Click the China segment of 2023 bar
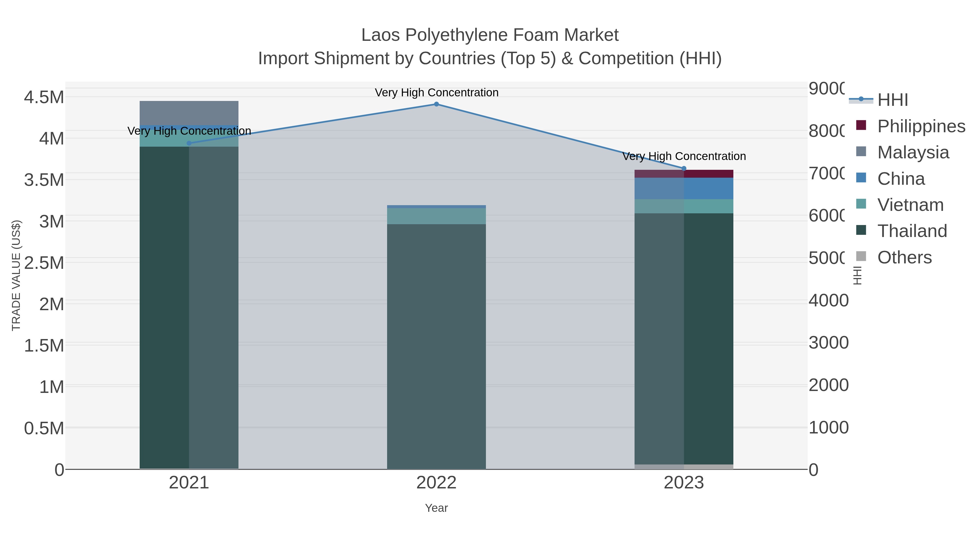Screen dimensions: 980x551 684,188
